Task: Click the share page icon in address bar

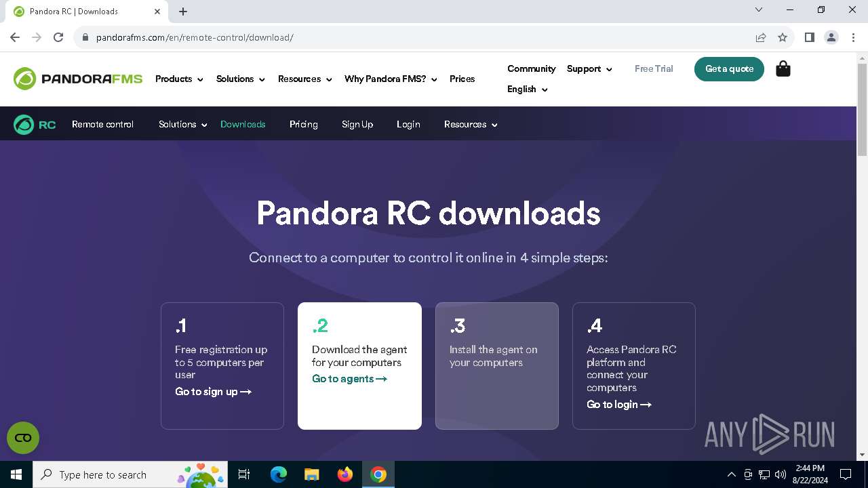Action: (761, 37)
